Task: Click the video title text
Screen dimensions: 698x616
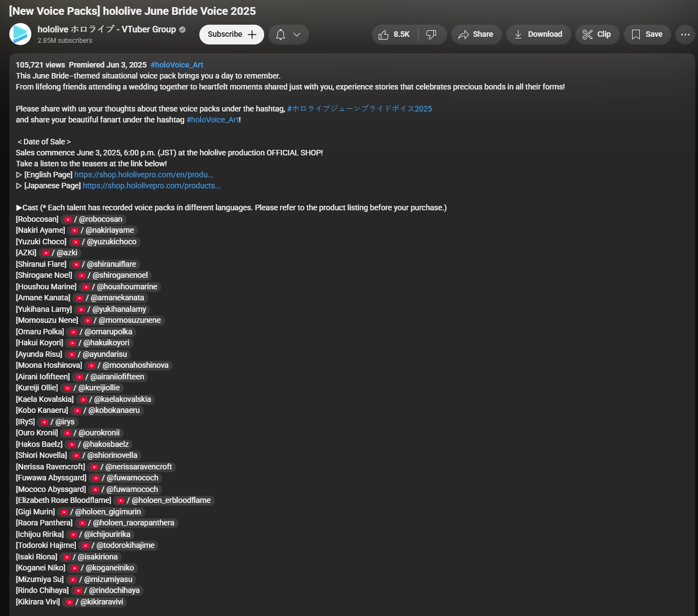Action: tap(132, 11)
